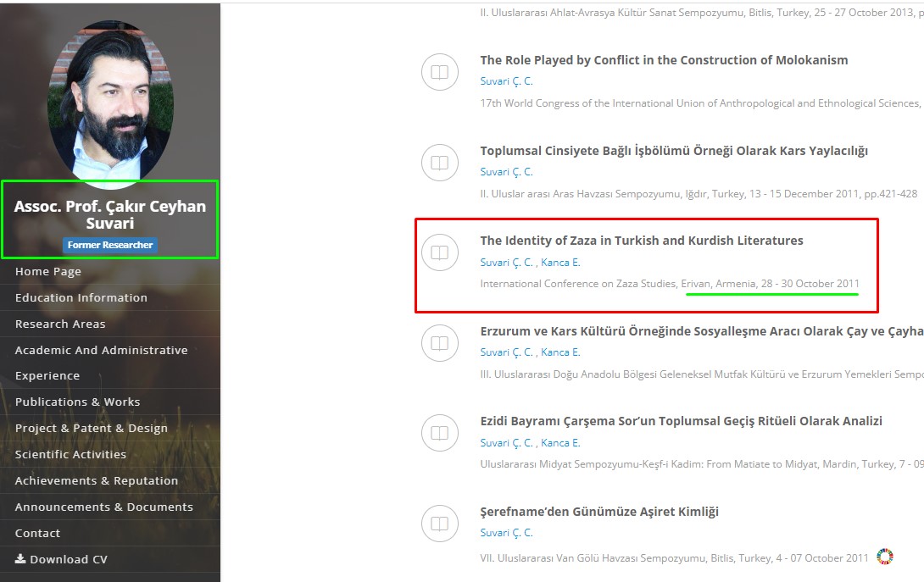Click the researcher profile photo
The height and width of the screenshot is (582, 924).
[x=109, y=99]
